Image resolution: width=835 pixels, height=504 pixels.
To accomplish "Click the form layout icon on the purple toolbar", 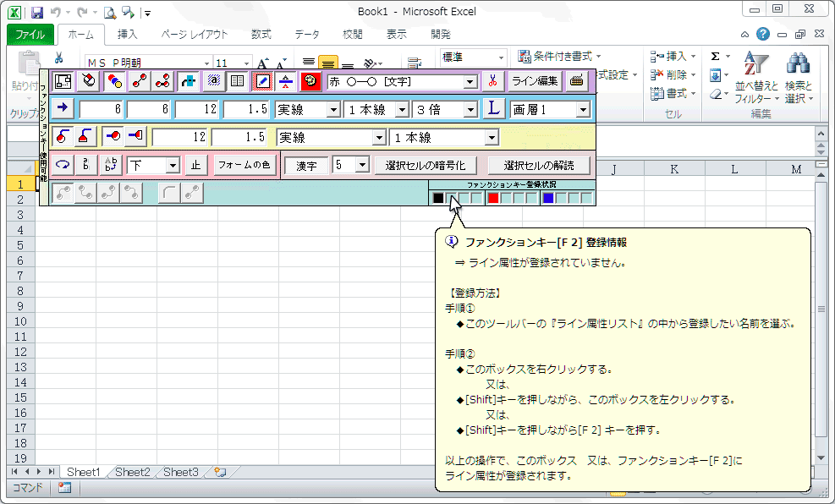I will 63,81.
